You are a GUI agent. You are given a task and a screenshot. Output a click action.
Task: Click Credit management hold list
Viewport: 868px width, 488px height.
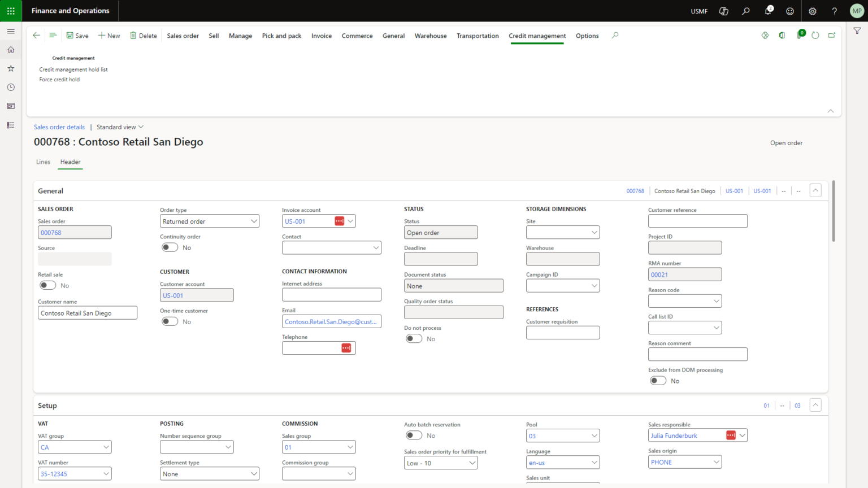(x=73, y=69)
